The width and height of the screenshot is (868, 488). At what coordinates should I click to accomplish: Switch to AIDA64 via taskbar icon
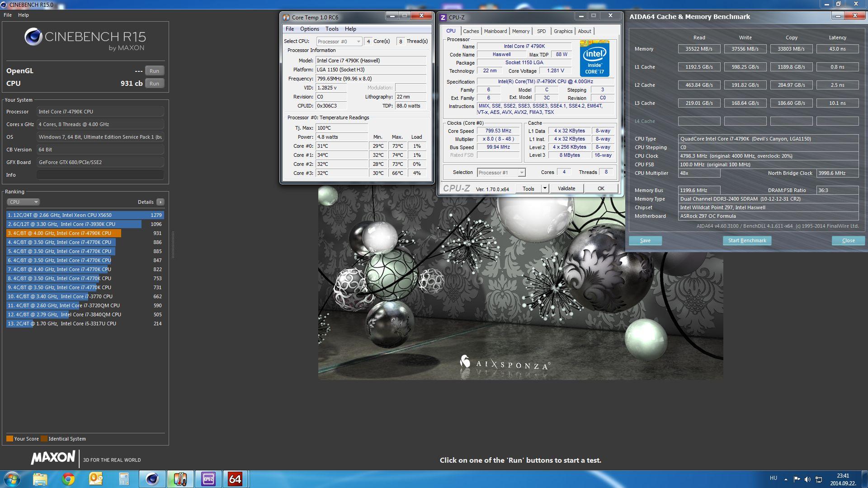click(236, 479)
